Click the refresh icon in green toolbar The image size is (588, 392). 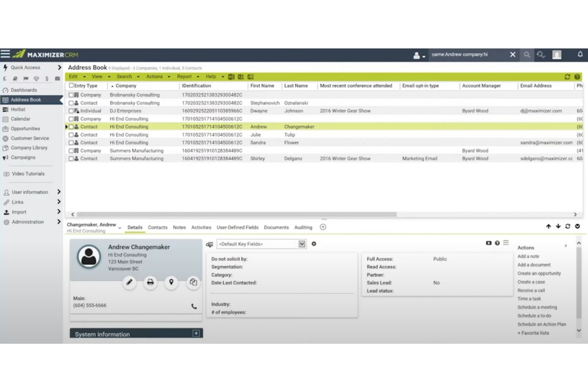567,77
